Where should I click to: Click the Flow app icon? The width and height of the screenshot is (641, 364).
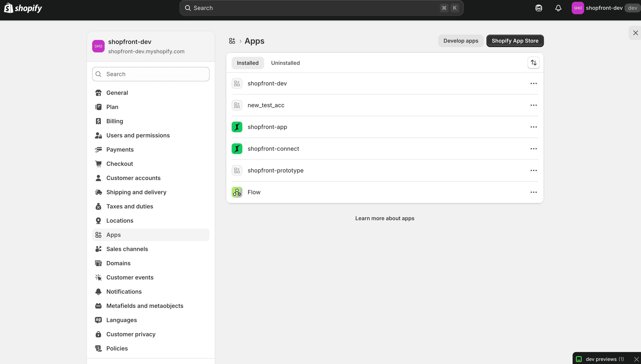click(237, 192)
